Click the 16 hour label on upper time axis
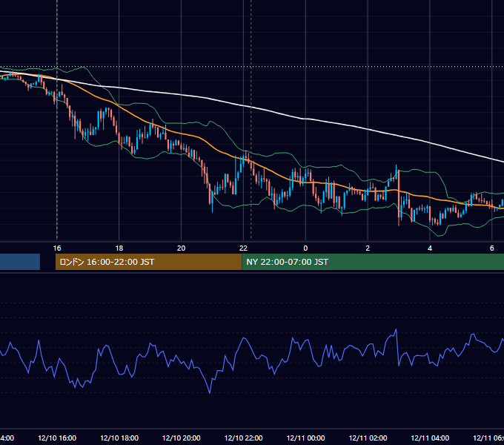The height and width of the screenshot is (445, 504). 57,248
